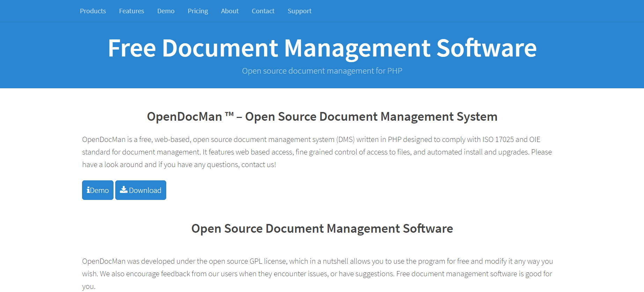The height and width of the screenshot is (292, 644).
Task: Click the download arrow icon
Action: click(124, 189)
